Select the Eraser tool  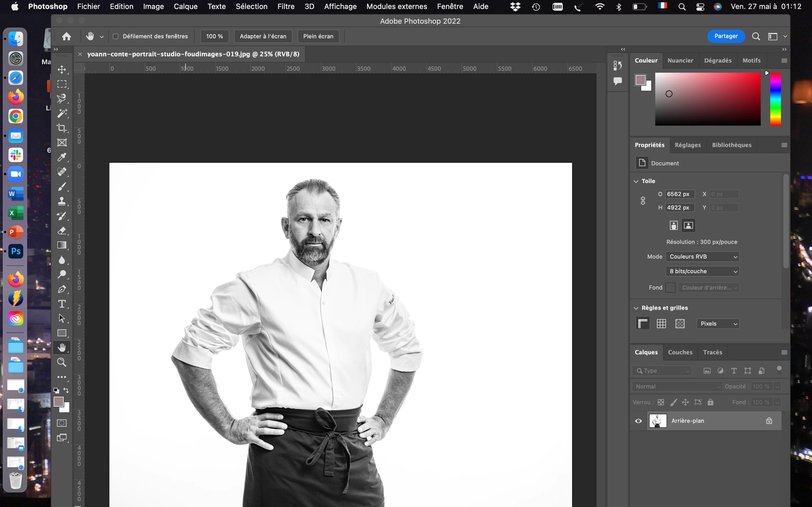[x=62, y=231]
